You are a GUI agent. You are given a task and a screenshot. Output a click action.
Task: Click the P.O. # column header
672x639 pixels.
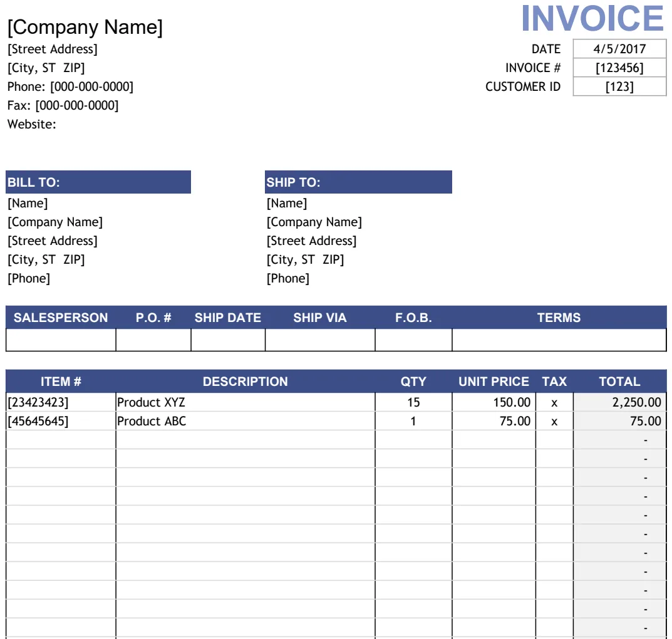[x=153, y=318]
